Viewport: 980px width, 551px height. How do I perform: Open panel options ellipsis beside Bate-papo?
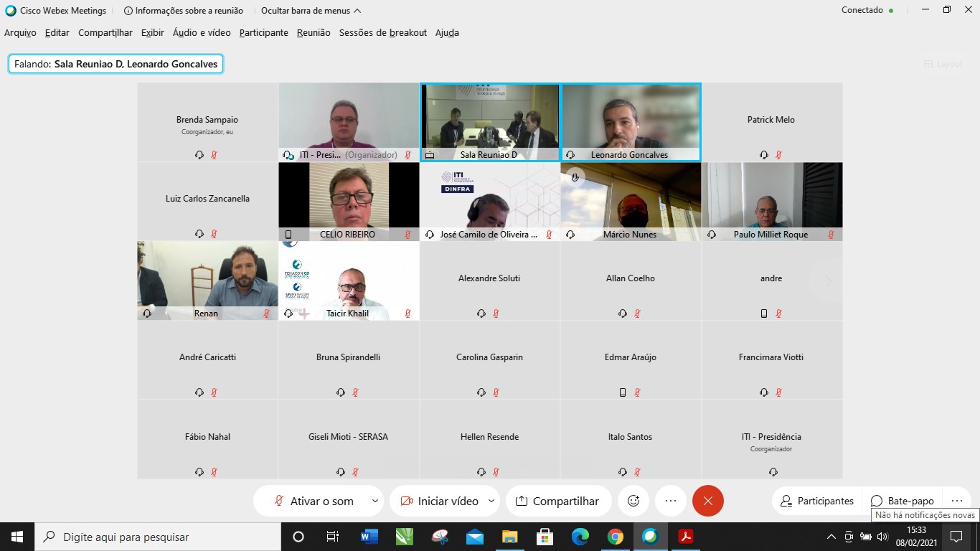pyautogui.click(x=957, y=501)
